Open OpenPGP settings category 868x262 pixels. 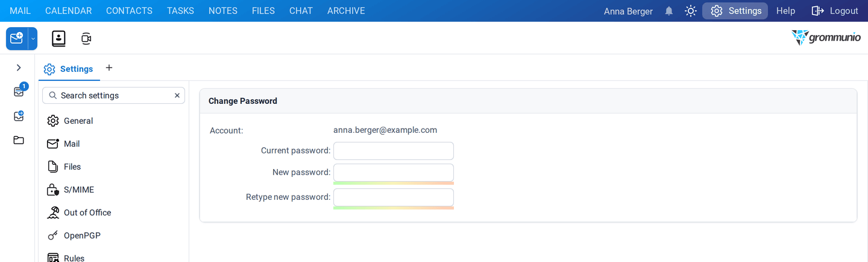point(113,235)
